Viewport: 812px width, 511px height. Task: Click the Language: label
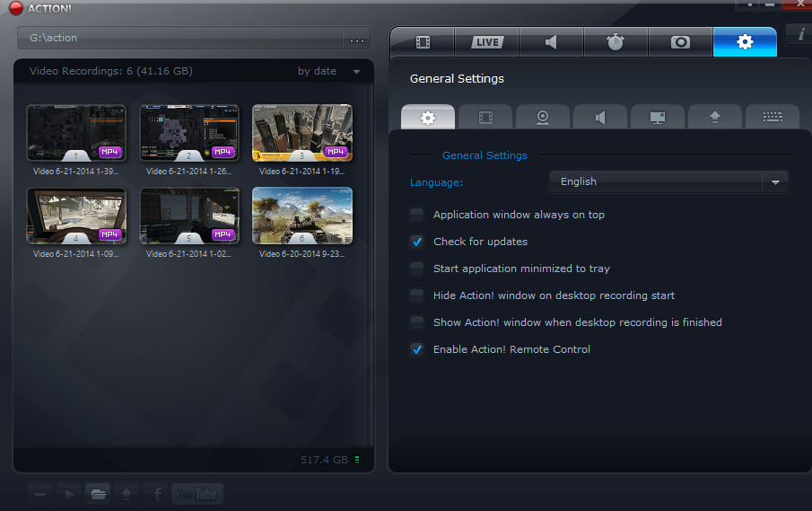click(437, 182)
